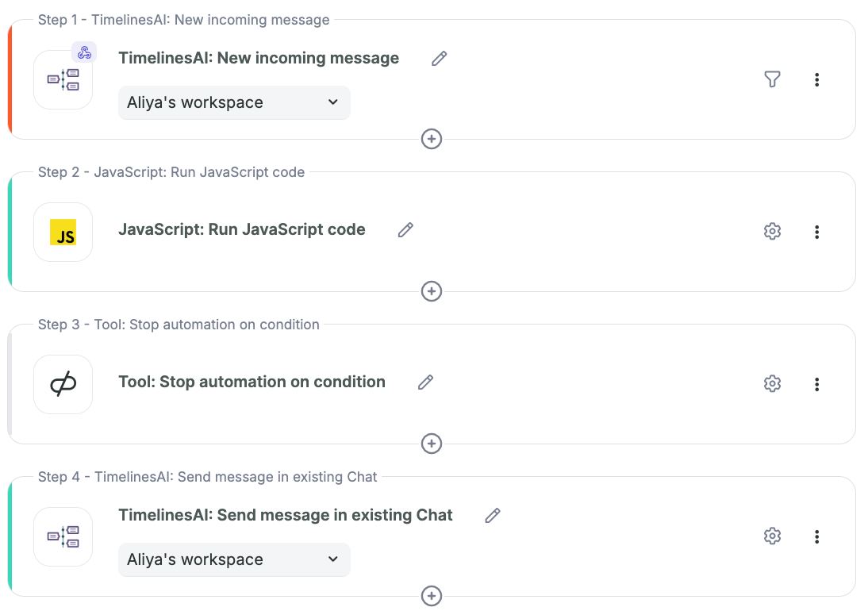Viewport: 868px width, 611px height.
Task: Open the three-dot menu on JavaScript step
Action: 816,232
